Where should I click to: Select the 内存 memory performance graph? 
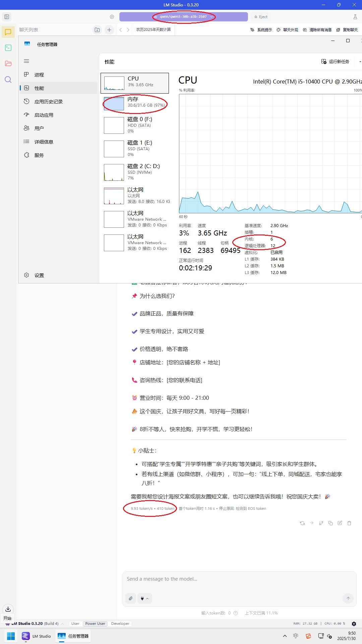pyautogui.click(x=135, y=104)
